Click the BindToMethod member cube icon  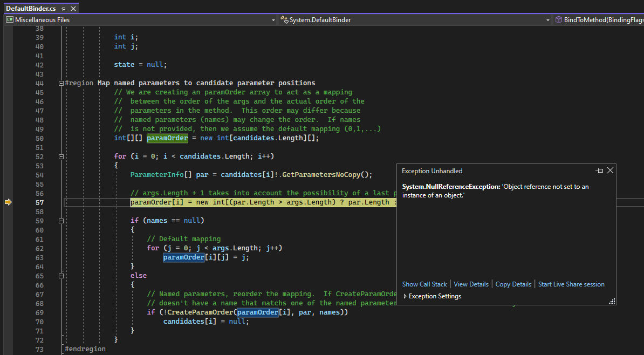coord(558,20)
